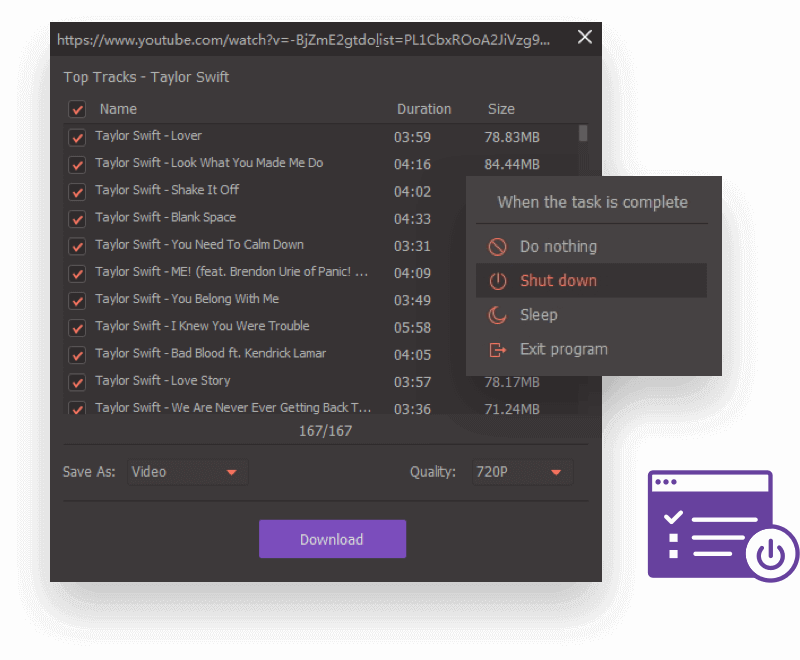Choose Sleep after task completes
Viewport: 800px width, 660px height.
click(x=591, y=315)
